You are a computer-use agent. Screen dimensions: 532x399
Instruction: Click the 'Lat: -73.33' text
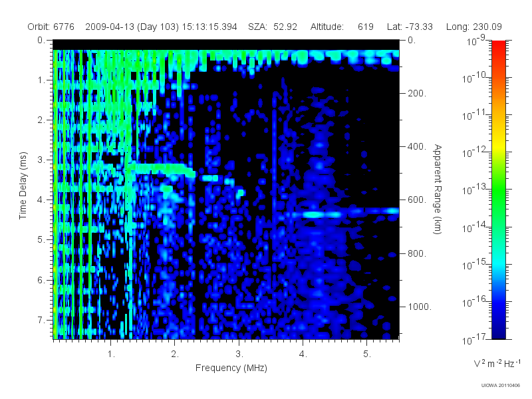[410, 27]
